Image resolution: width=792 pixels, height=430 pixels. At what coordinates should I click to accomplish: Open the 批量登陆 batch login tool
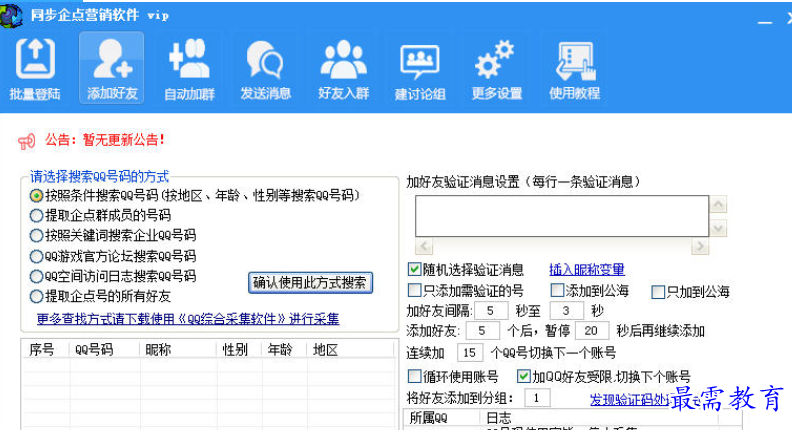click(35, 69)
